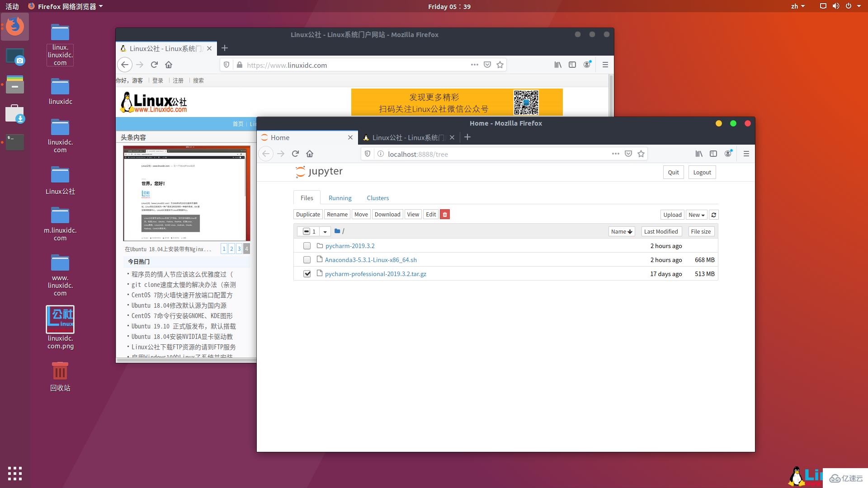Sort files by Name

pyautogui.click(x=622, y=231)
